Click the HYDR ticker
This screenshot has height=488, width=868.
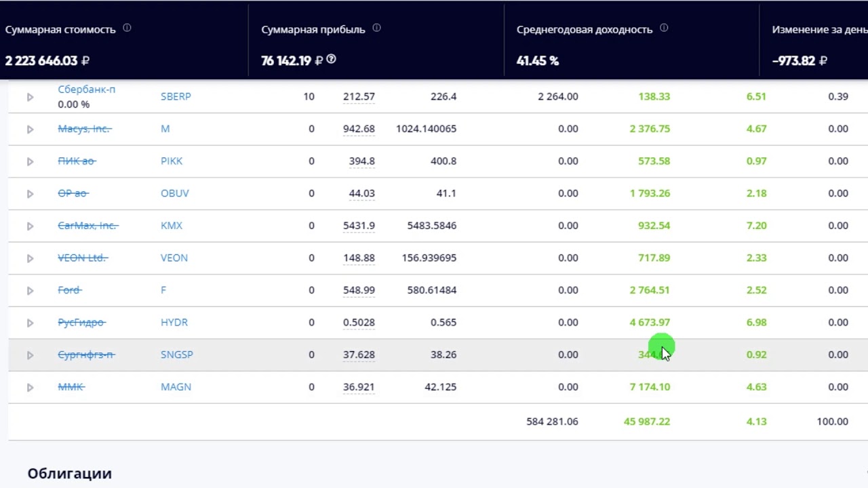(174, 322)
